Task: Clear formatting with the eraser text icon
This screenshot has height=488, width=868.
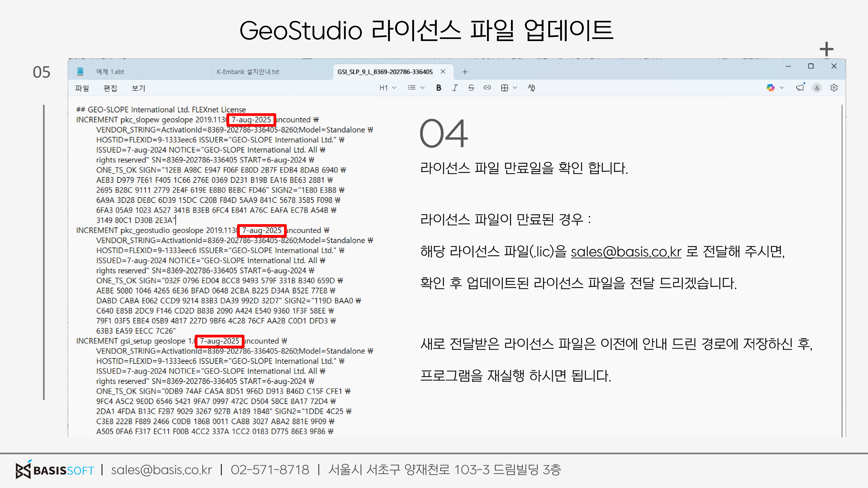Action: pos(531,88)
